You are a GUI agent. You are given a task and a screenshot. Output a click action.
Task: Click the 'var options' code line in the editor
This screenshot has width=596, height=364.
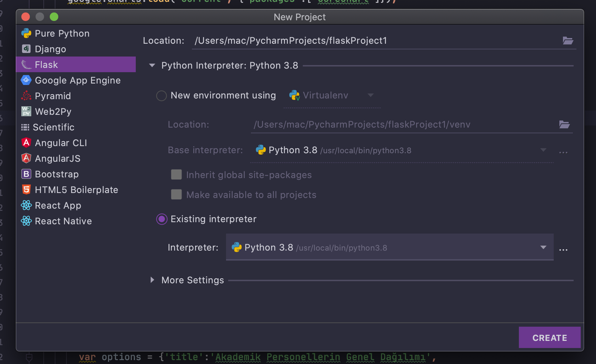point(257,357)
